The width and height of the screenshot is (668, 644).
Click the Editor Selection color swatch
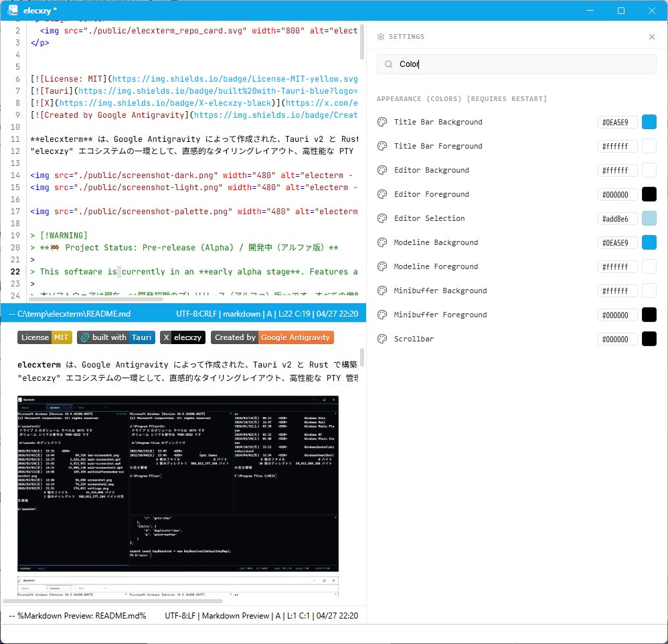649,218
